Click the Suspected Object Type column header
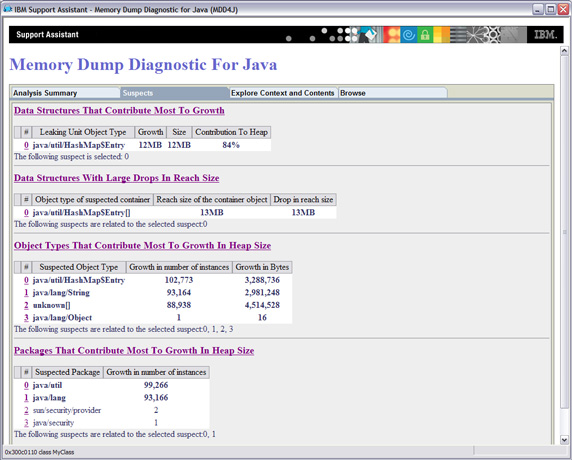Viewport: 572px width, 460px height. point(79,267)
